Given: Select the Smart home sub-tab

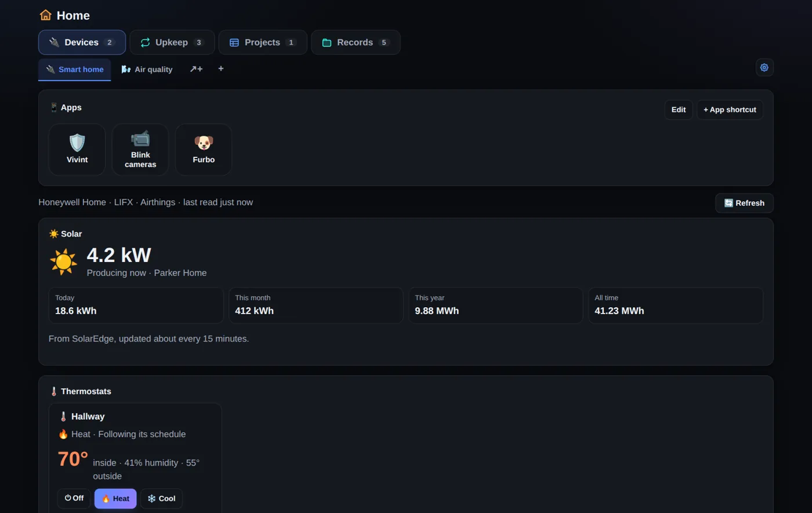Looking at the screenshot, I should (75, 69).
